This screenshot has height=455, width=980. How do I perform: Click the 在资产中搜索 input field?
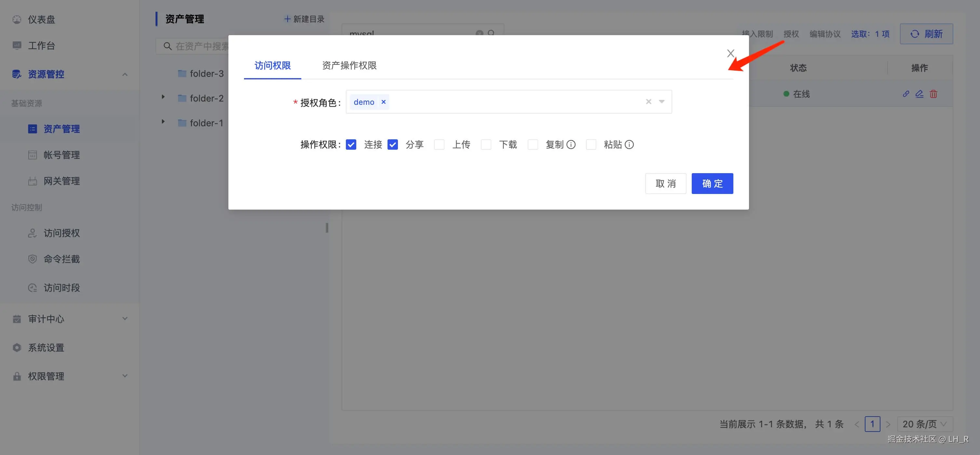click(202, 46)
